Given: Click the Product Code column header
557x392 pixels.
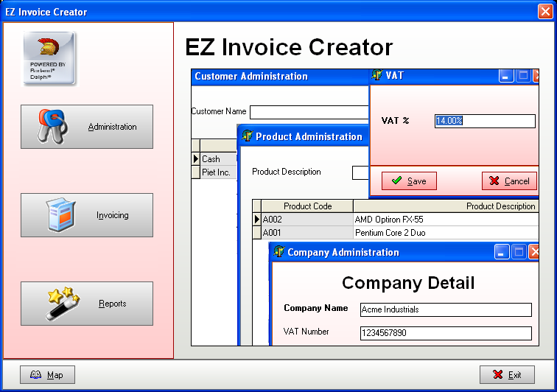Looking at the screenshot, I should (x=307, y=206).
